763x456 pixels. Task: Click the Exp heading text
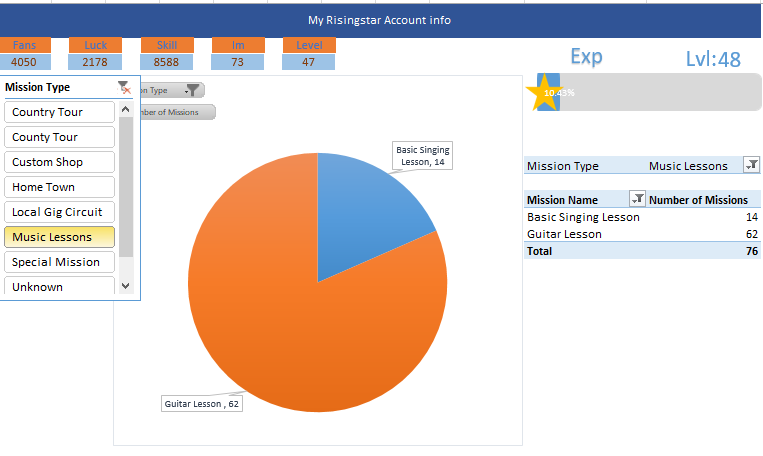click(x=586, y=57)
